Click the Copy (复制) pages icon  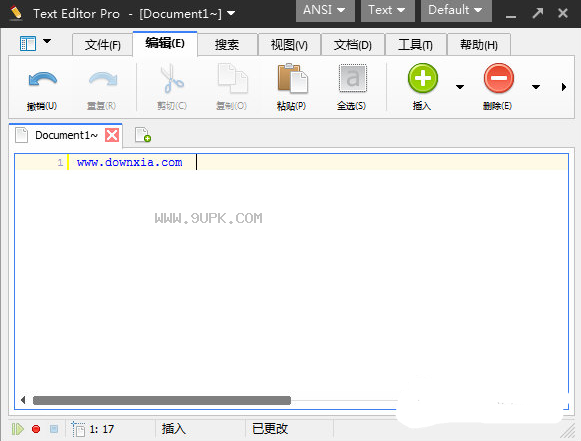pyautogui.click(x=232, y=79)
